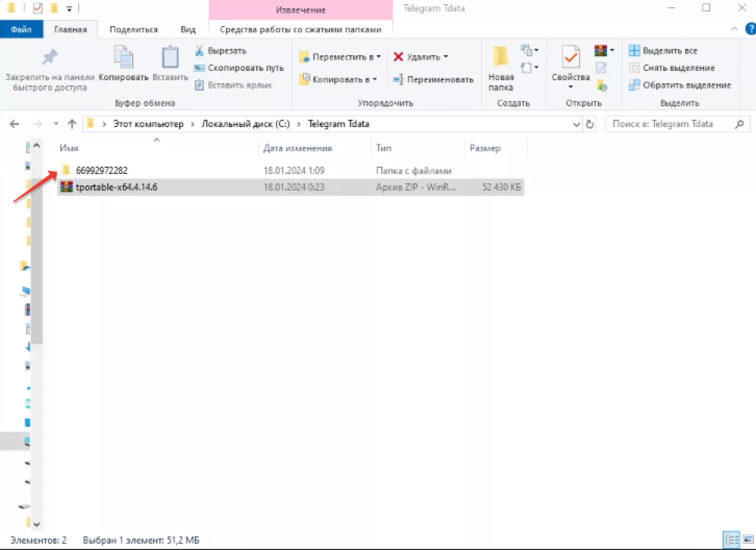Click the Копировать (Copy) icon
Image resolution: width=756 pixels, height=550 pixels.
click(123, 57)
